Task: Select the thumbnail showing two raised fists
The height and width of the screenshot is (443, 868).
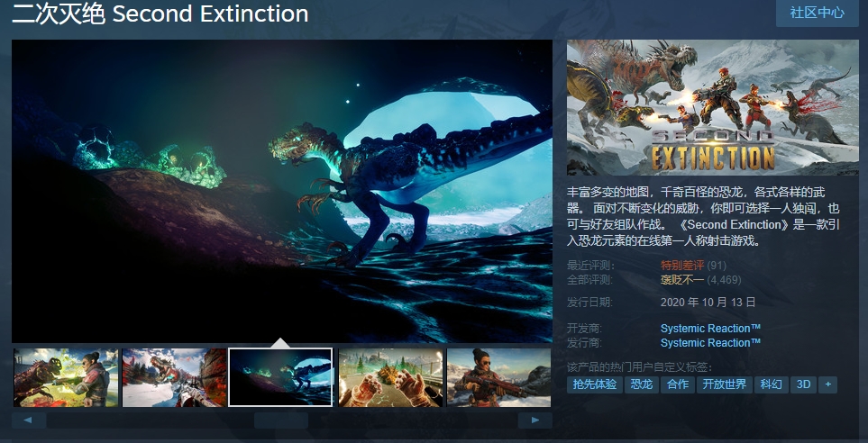Action: coord(390,377)
